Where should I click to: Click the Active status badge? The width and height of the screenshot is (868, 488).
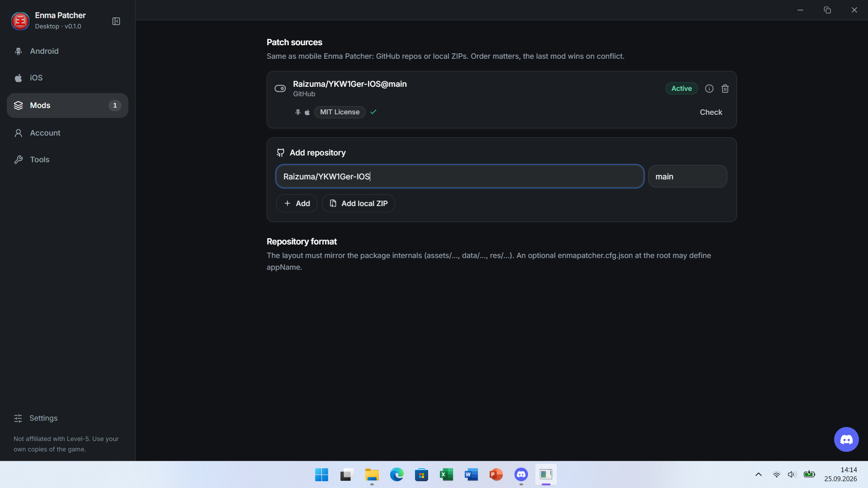tap(681, 89)
